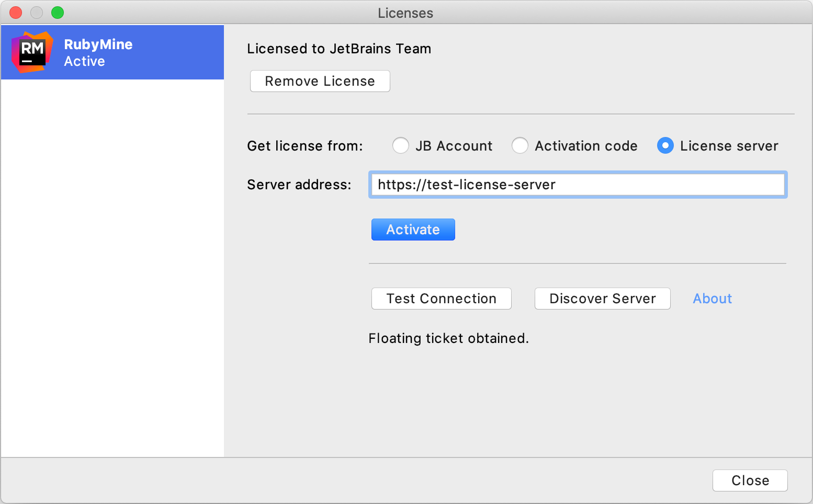This screenshot has height=504, width=813.
Task: Click the 'Licensed to JetBrains Team' text
Action: point(339,49)
